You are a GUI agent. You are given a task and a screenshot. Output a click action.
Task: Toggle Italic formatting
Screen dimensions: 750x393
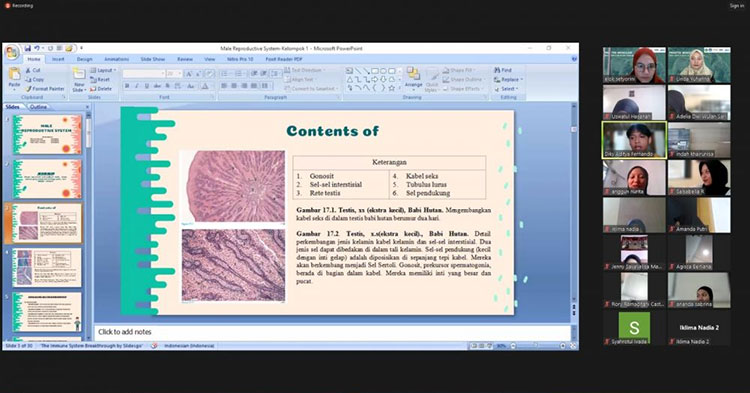[x=137, y=86]
